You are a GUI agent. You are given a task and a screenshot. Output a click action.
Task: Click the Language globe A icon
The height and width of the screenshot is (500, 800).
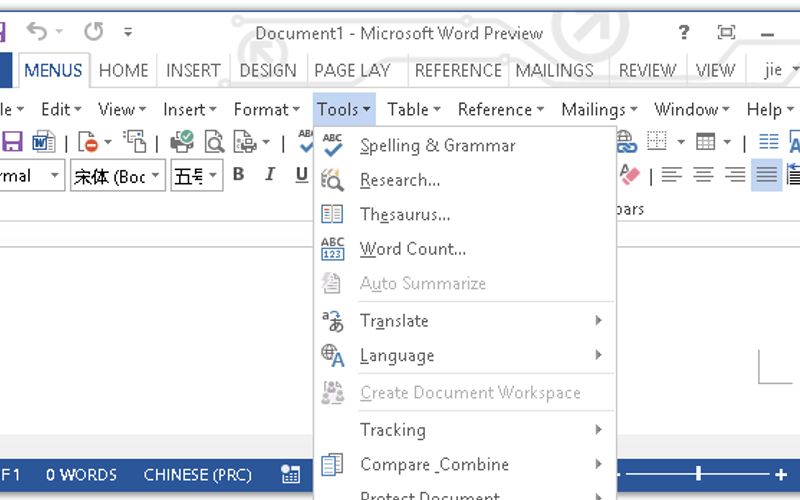pos(333,355)
